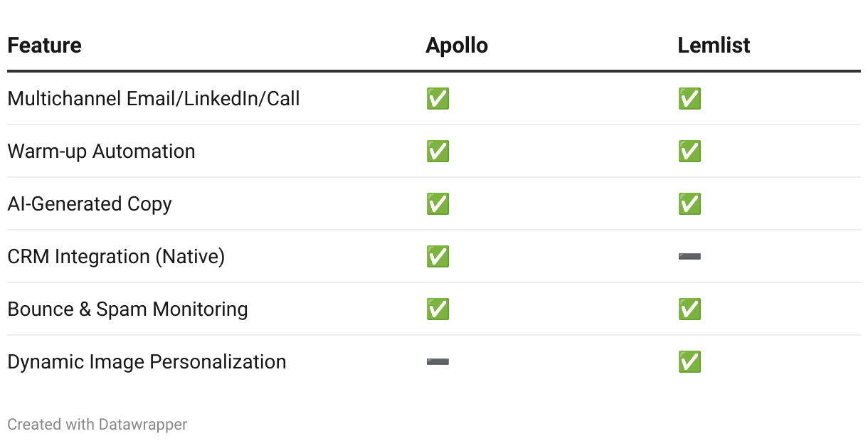Select the CRM Integration (Native) row label
868x441 pixels.
(x=116, y=256)
